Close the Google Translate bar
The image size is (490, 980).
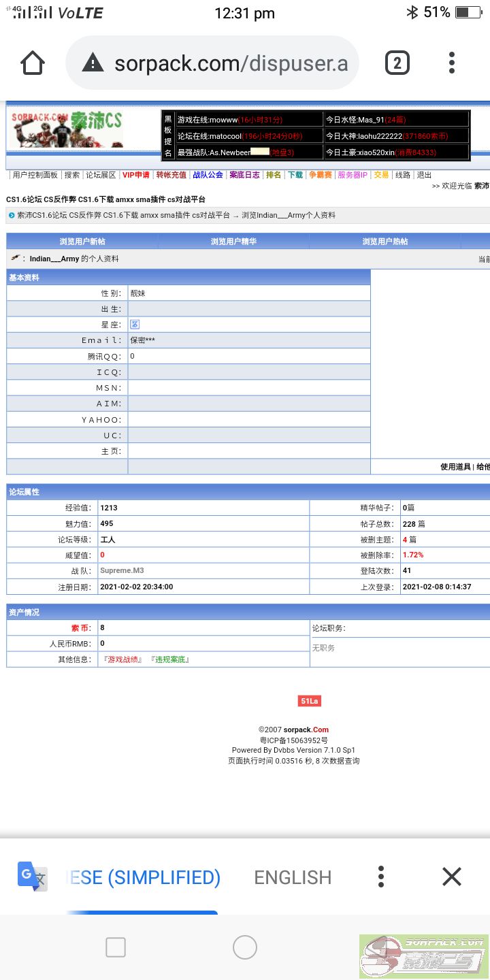click(452, 877)
